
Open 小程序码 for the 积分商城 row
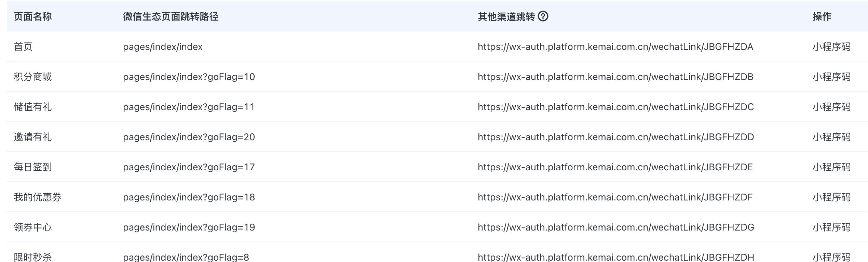(831, 77)
